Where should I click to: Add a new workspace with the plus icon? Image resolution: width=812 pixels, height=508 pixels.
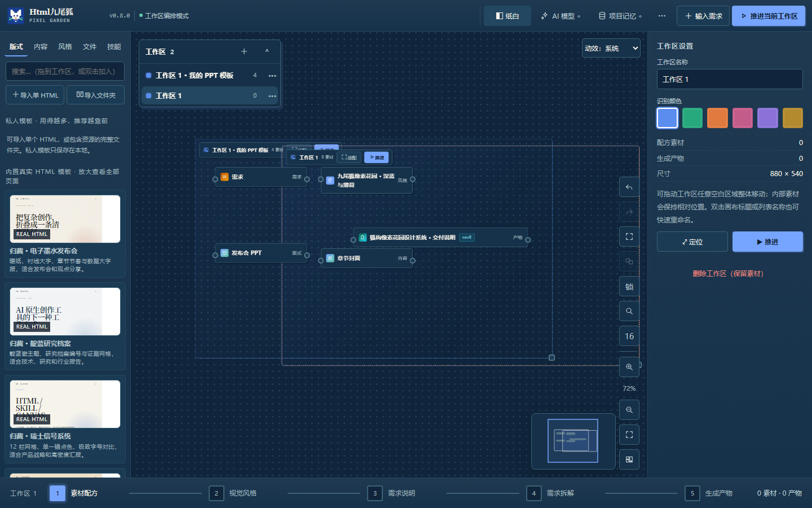(x=244, y=51)
